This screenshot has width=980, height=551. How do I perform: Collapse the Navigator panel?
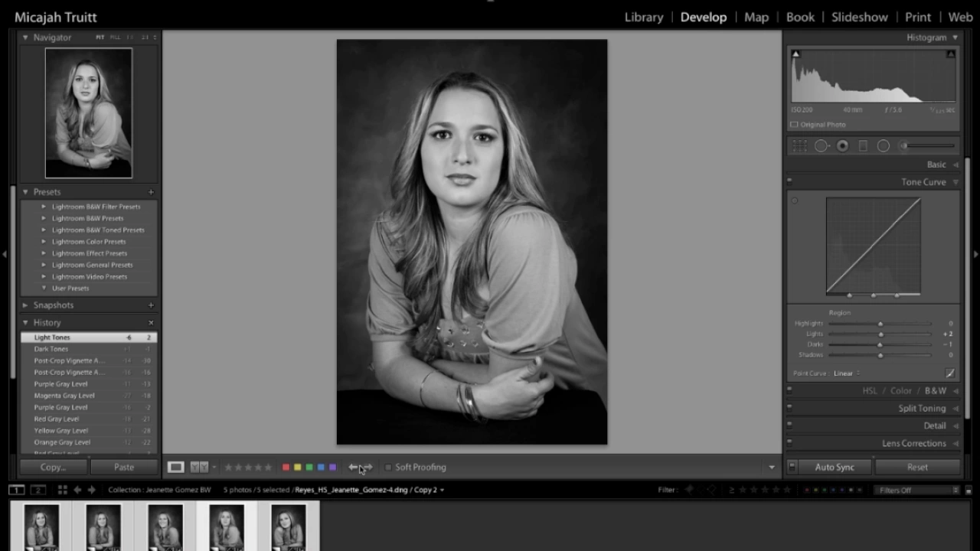tap(25, 37)
